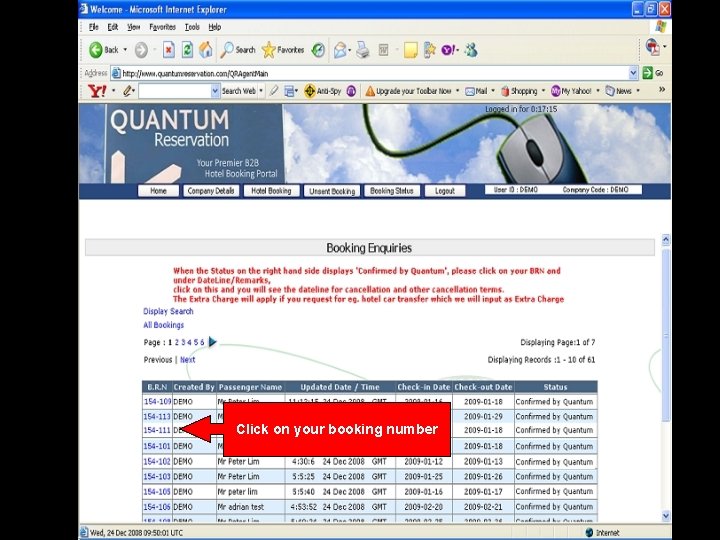Click the Yahoo! logo on Yahoo toolbar
Image resolution: width=720 pixels, height=540 pixels.
97,91
